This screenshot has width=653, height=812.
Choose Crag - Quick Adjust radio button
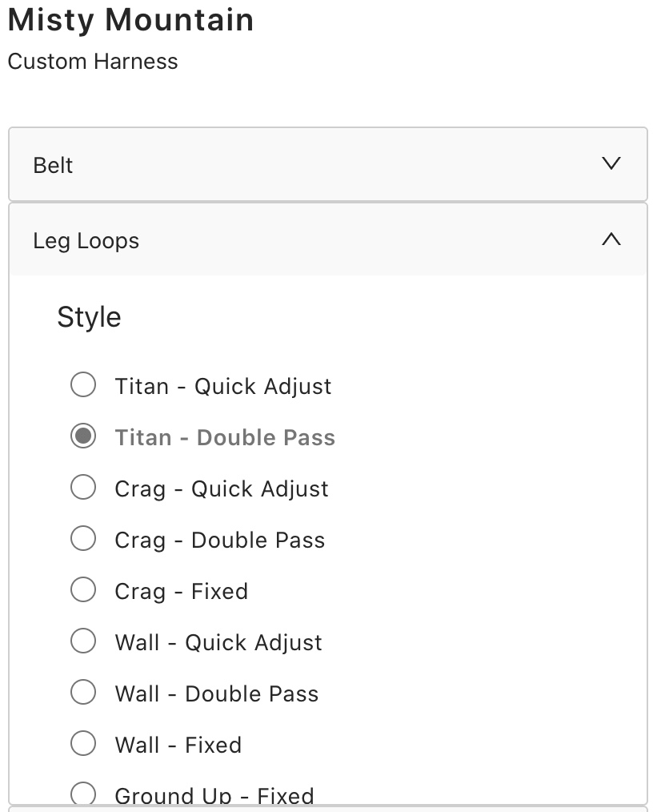pos(83,488)
